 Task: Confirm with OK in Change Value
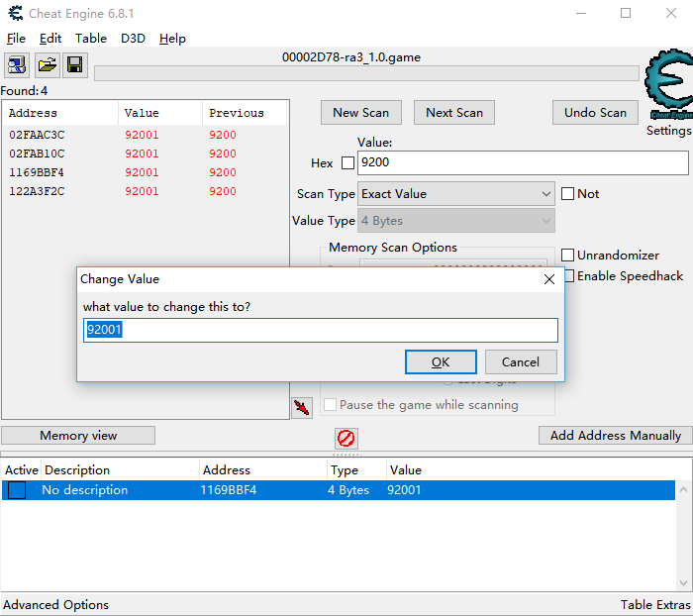441,362
